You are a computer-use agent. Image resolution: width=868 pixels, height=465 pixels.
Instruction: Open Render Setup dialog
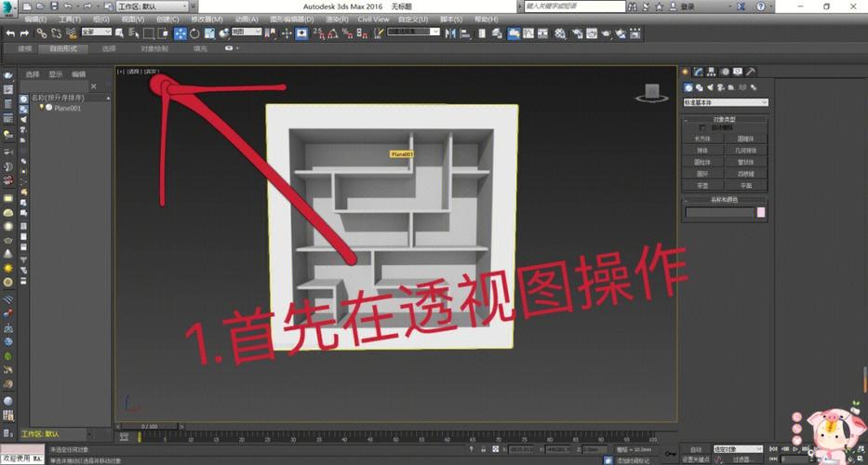(578, 33)
